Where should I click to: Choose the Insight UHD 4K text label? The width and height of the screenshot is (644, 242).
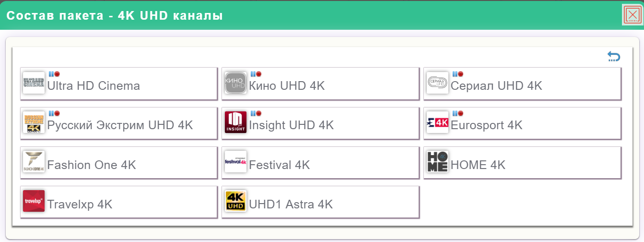tap(291, 125)
